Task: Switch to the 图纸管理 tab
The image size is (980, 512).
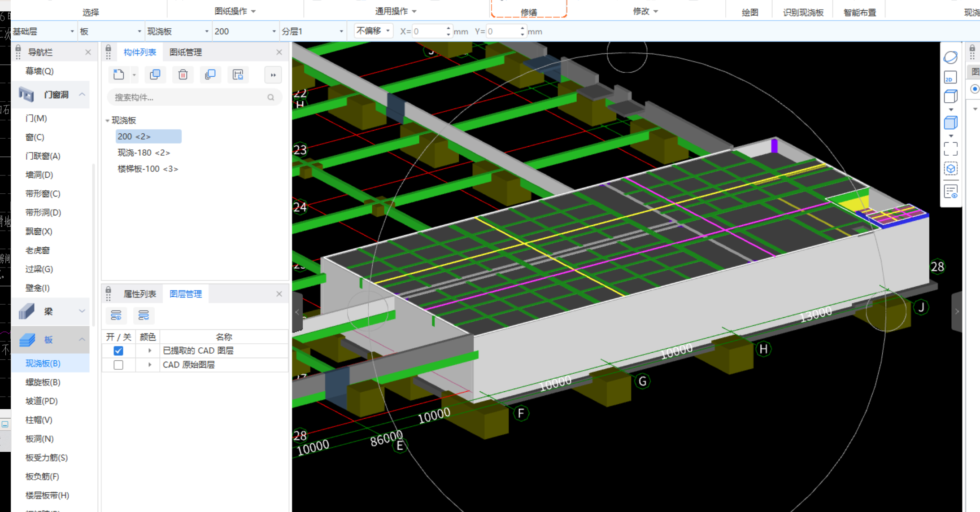Action: (186, 52)
